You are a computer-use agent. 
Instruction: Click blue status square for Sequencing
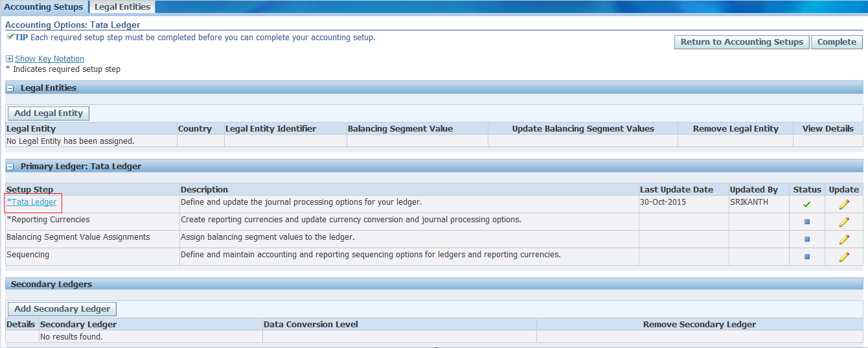pyautogui.click(x=806, y=257)
